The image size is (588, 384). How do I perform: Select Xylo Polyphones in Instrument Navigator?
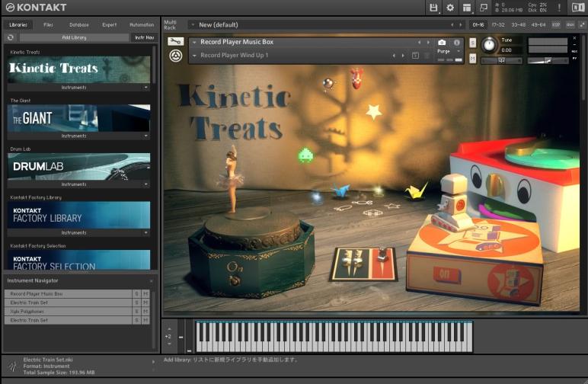[69, 312]
